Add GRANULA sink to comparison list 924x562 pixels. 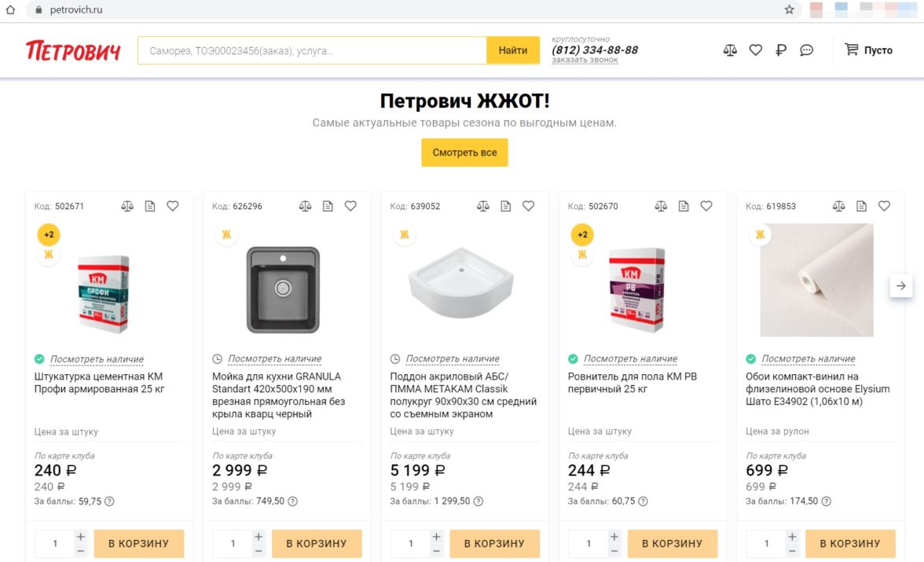coord(305,206)
